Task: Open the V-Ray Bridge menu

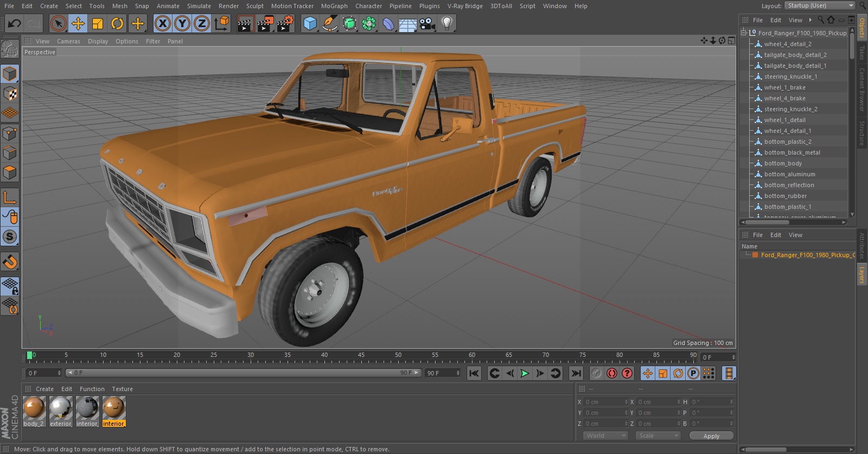Action: [x=465, y=6]
